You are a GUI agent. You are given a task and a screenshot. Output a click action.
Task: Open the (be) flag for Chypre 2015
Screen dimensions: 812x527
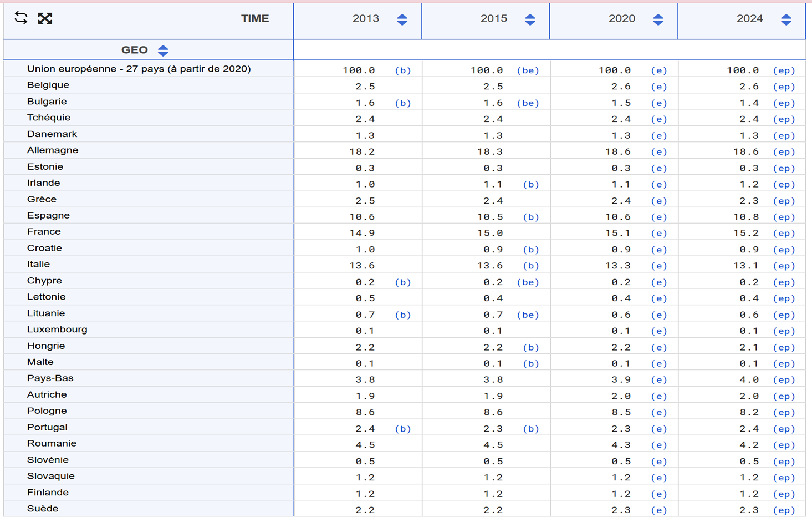528,282
